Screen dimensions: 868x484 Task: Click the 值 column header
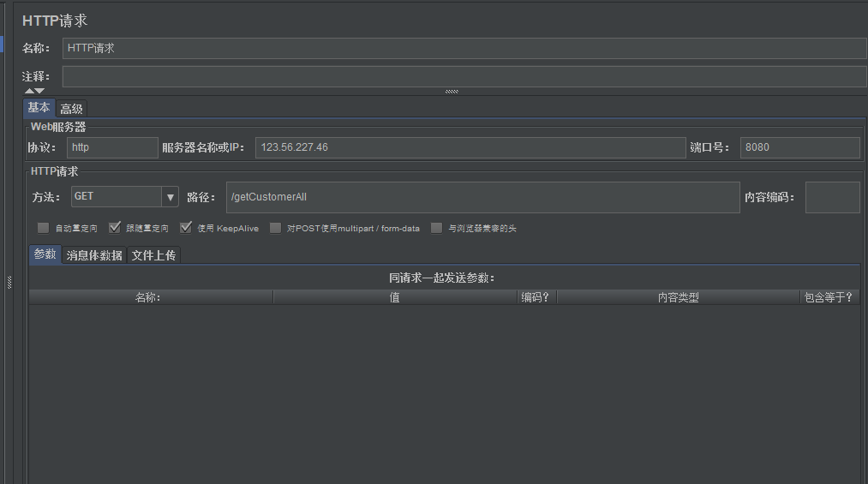(x=395, y=297)
